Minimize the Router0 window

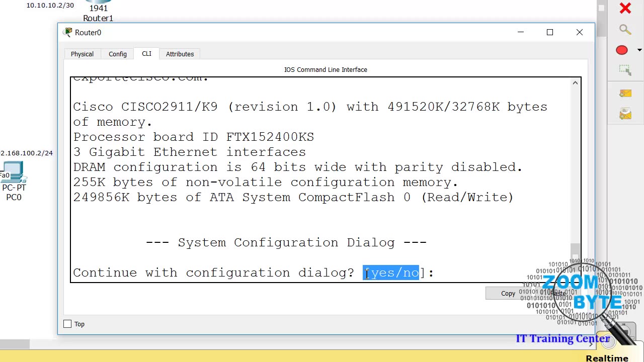point(521,32)
